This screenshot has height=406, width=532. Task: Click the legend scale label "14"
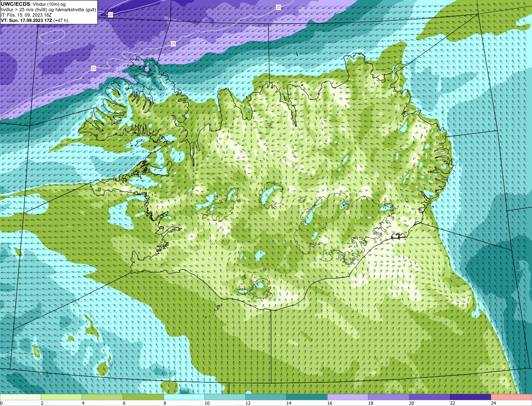click(x=288, y=403)
